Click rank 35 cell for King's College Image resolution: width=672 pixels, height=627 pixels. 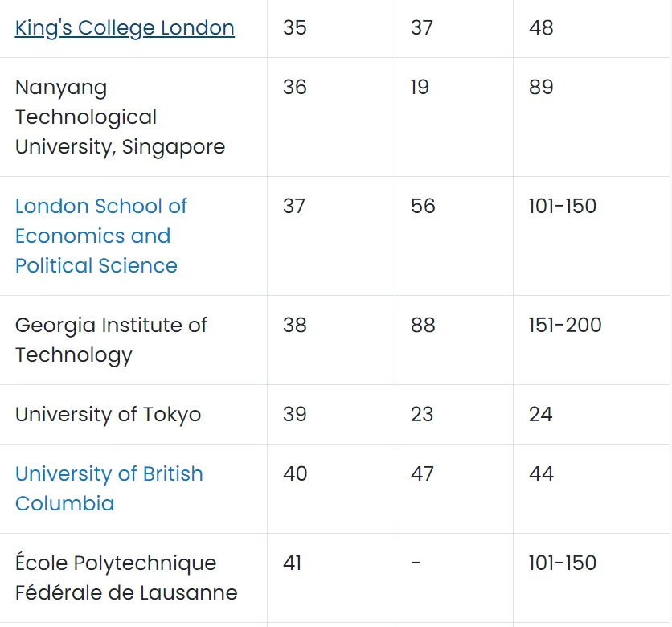tap(295, 27)
